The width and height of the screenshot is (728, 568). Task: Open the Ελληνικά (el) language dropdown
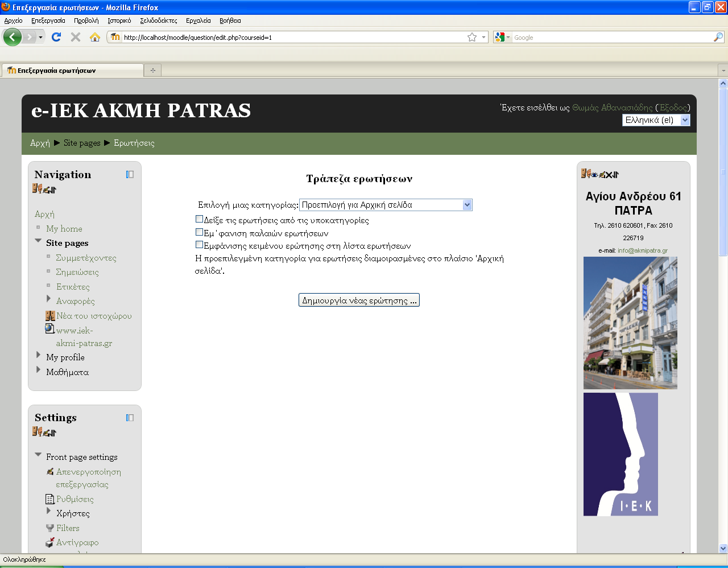[656, 120]
